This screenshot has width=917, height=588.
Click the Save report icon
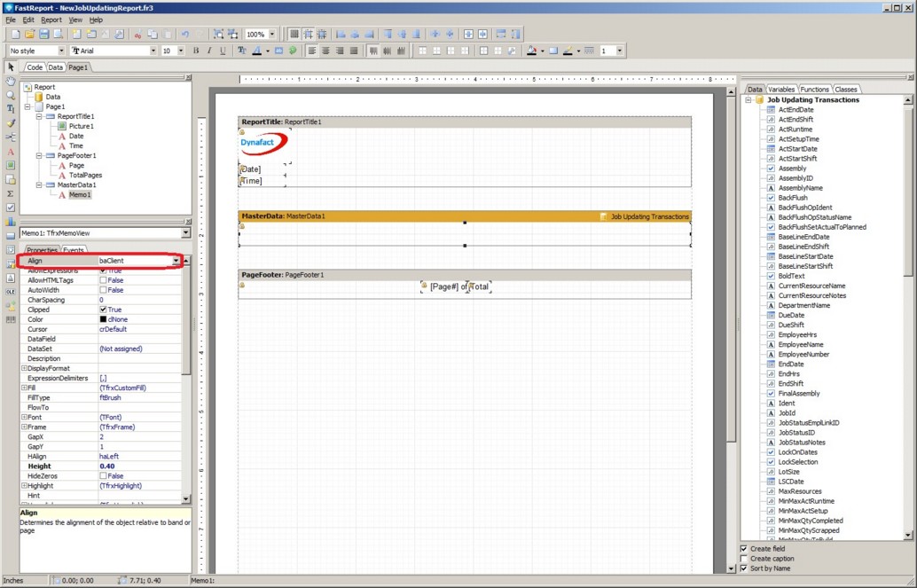point(43,34)
